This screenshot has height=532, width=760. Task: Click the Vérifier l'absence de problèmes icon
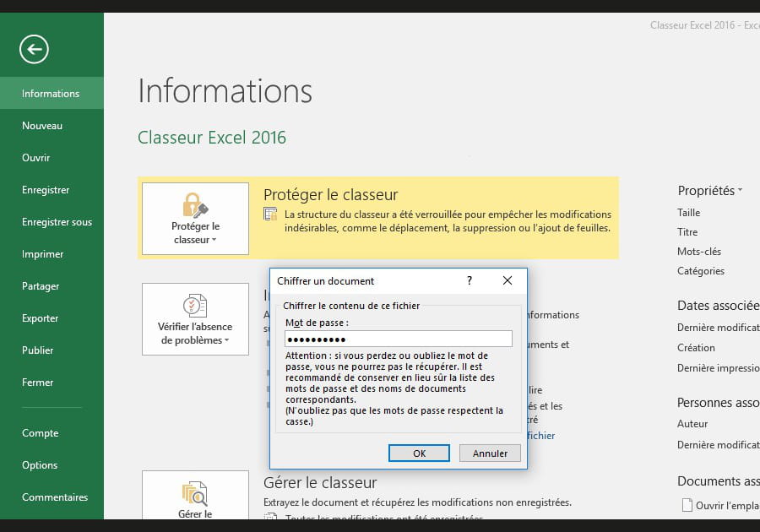[195, 305]
